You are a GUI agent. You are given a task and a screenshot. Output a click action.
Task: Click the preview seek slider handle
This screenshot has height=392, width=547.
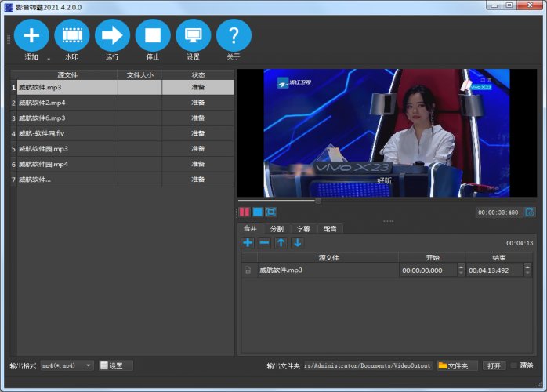pos(318,201)
